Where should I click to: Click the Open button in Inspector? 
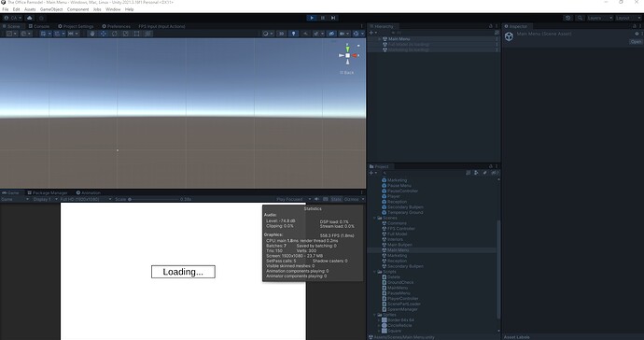coord(636,42)
